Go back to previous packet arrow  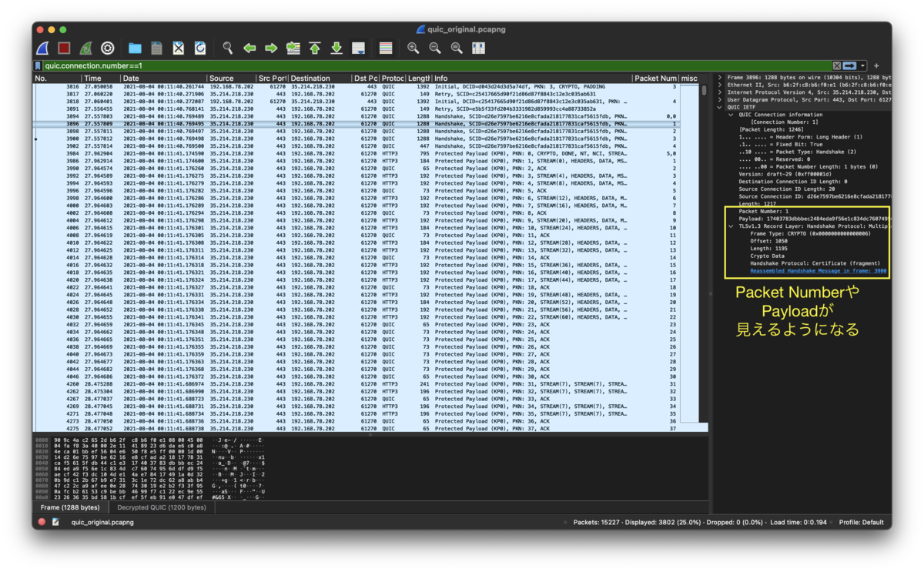249,49
